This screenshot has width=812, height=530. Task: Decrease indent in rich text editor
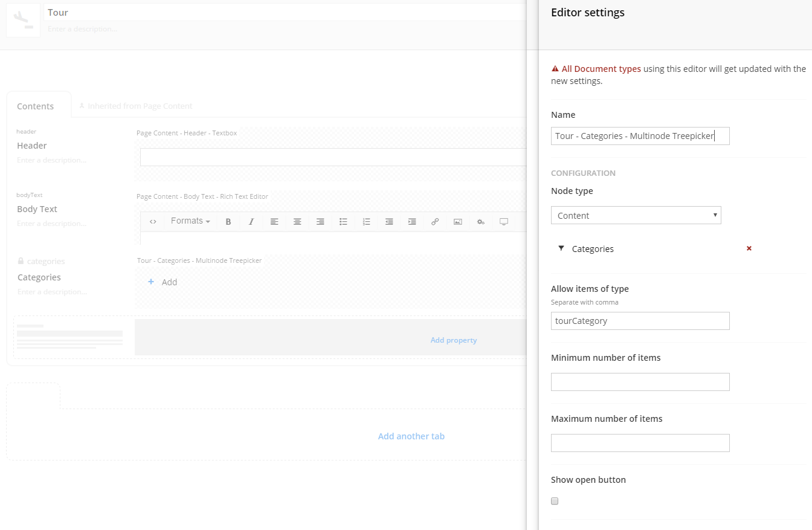point(389,222)
